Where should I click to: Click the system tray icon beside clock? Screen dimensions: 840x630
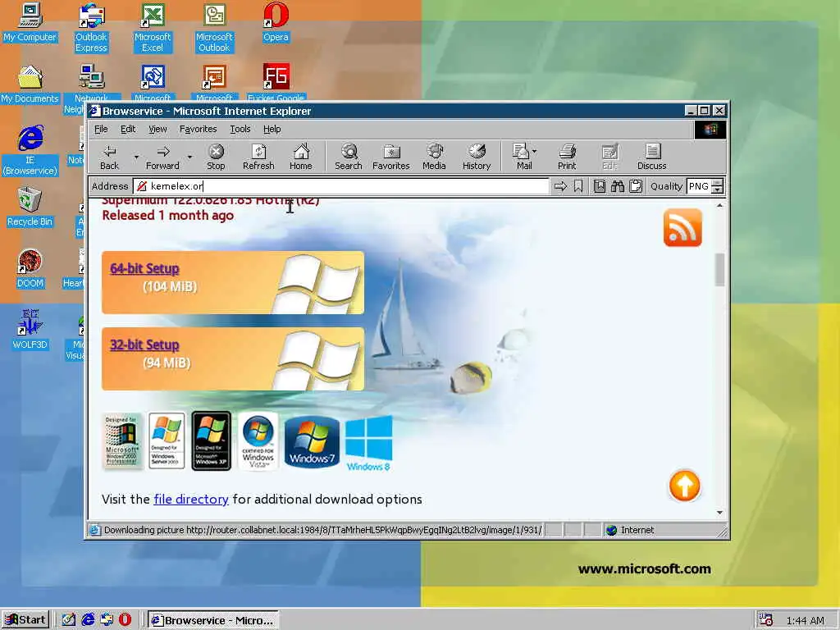point(766,620)
